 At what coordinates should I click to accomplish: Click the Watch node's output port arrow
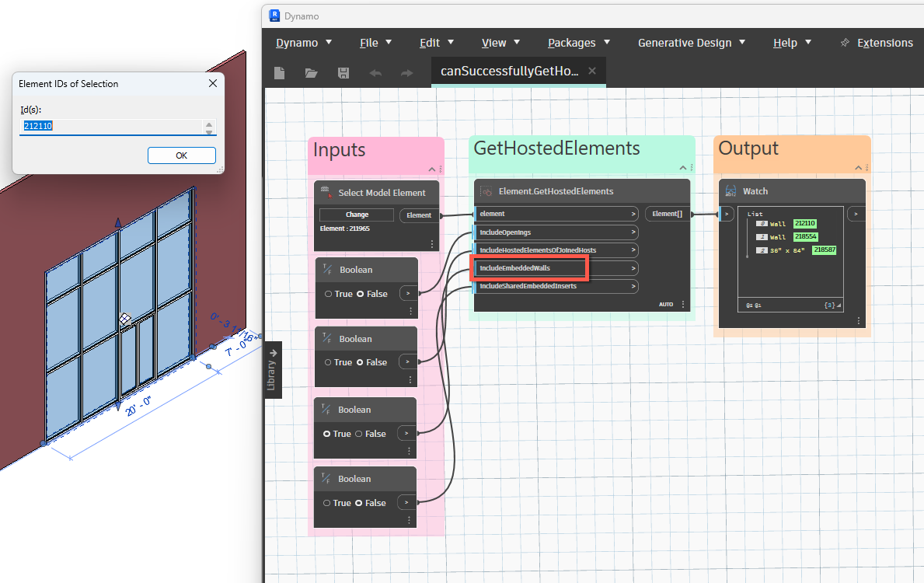coord(856,214)
